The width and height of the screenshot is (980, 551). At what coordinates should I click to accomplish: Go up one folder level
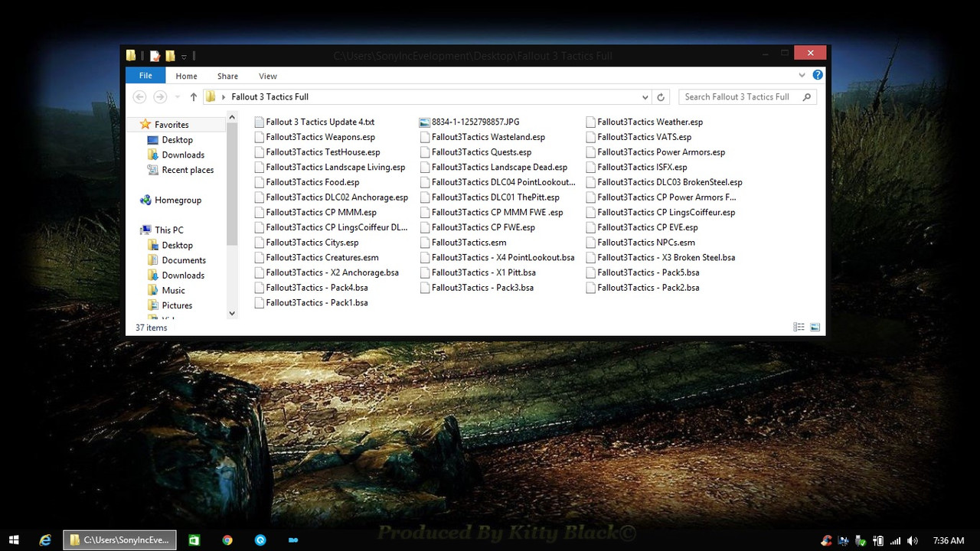[193, 96]
